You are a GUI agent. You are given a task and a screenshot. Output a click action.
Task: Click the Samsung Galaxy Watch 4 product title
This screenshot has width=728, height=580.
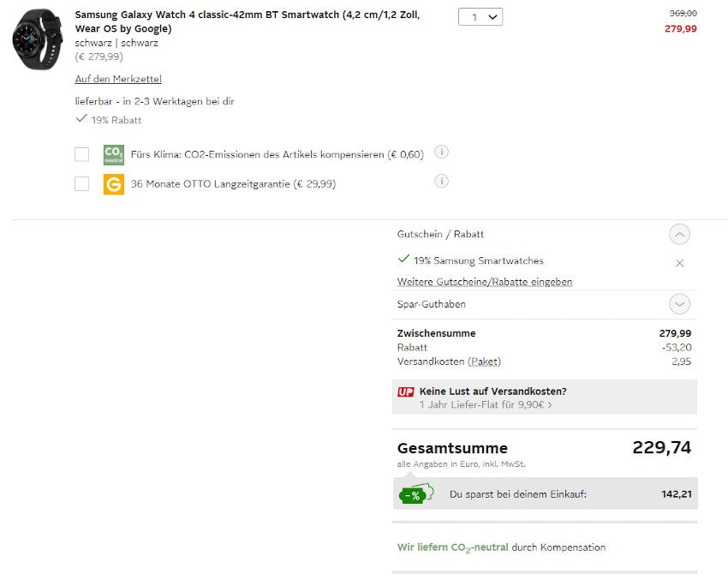247,21
